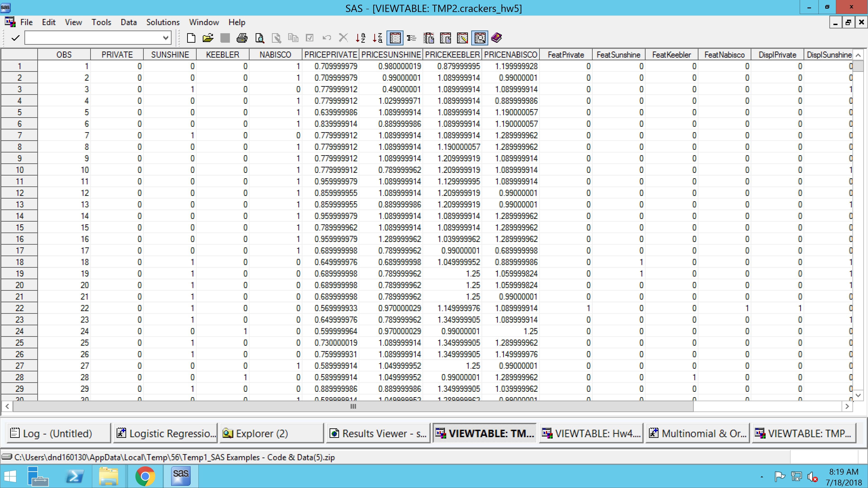868x488 pixels.
Task: Click the NABISCO column header
Action: point(275,55)
